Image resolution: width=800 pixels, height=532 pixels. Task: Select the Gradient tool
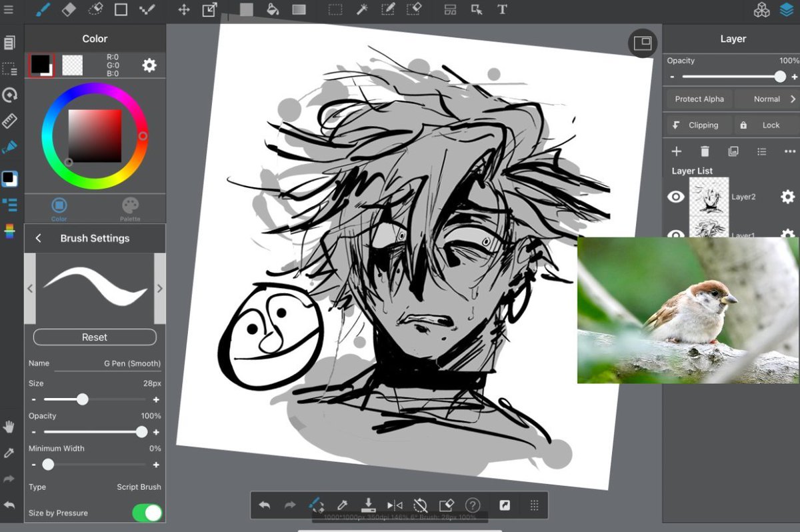(x=299, y=10)
